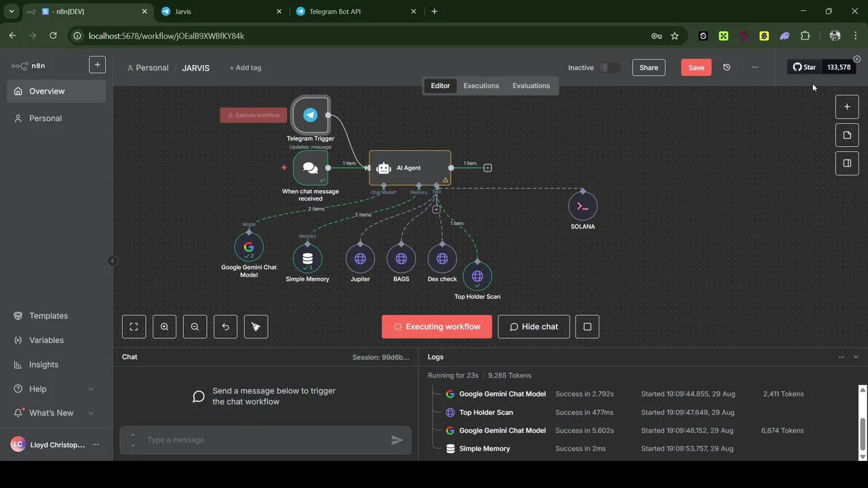This screenshot has width=868, height=488.
Task: Open the Google Gemini Chat Model node
Action: 249,247
